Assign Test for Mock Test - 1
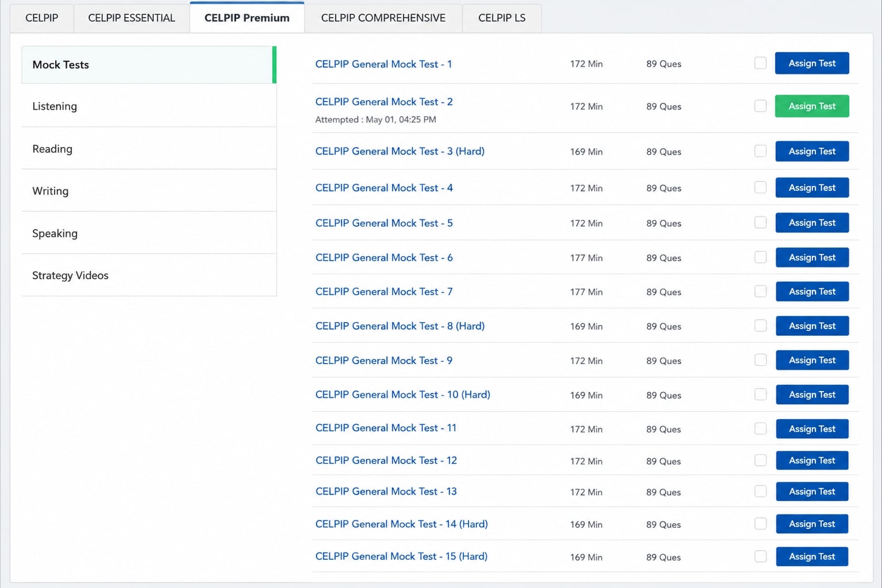The image size is (882, 588). pyautogui.click(x=812, y=63)
